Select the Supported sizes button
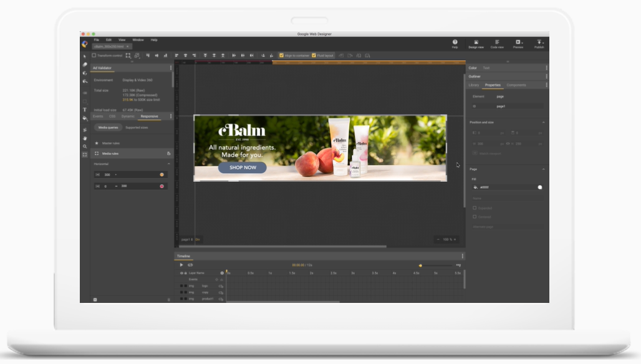The height and width of the screenshot is (364, 641). pos(137,127)
